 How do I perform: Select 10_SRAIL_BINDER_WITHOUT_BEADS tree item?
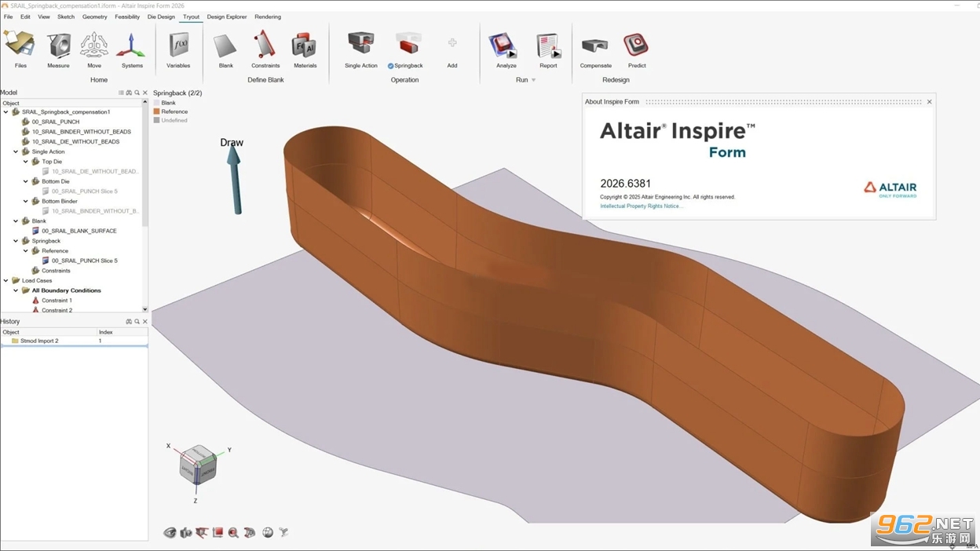[x=81, y=132]
